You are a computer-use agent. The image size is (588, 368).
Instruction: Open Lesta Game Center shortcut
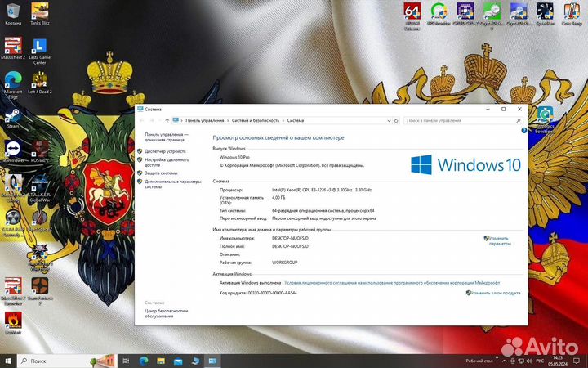40,51
